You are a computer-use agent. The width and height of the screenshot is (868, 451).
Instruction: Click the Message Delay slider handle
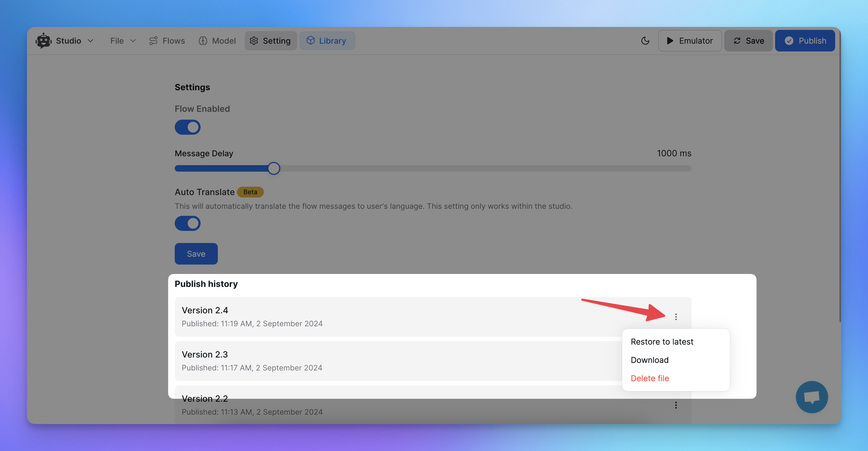[274, 169]
